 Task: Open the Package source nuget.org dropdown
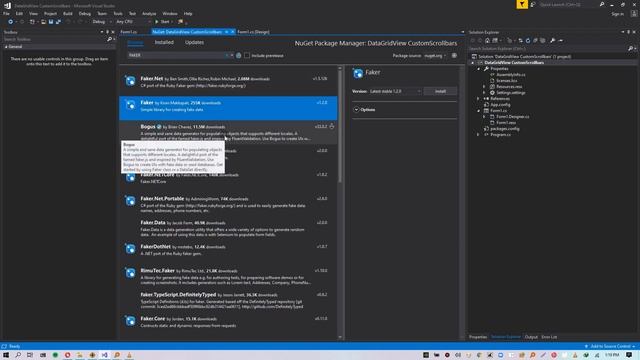point(435,56)
